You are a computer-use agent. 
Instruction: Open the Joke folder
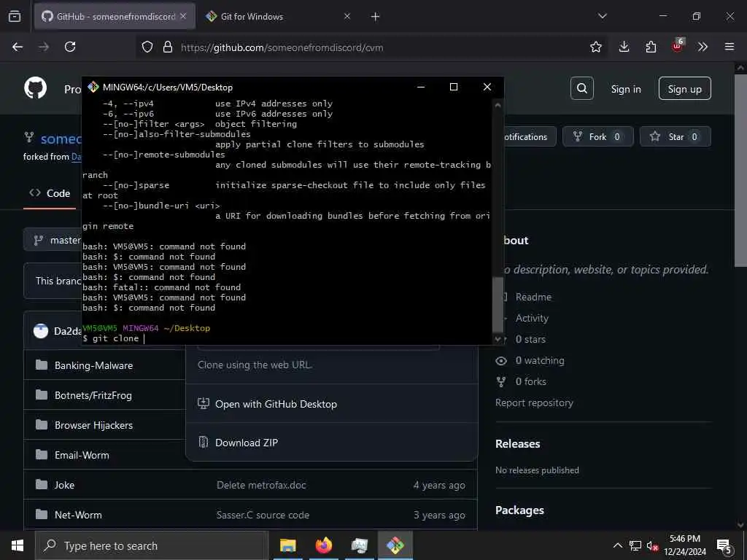point(64,485)
